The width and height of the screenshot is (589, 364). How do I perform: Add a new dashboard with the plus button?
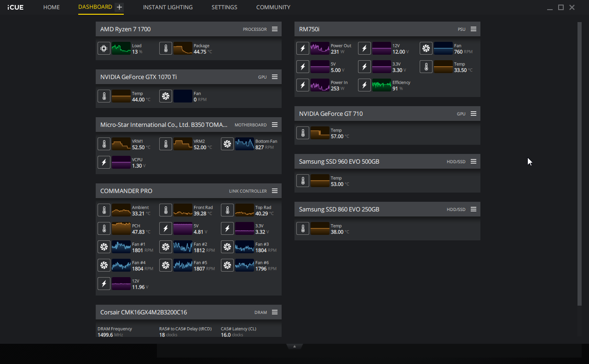(x=119, y=7)
